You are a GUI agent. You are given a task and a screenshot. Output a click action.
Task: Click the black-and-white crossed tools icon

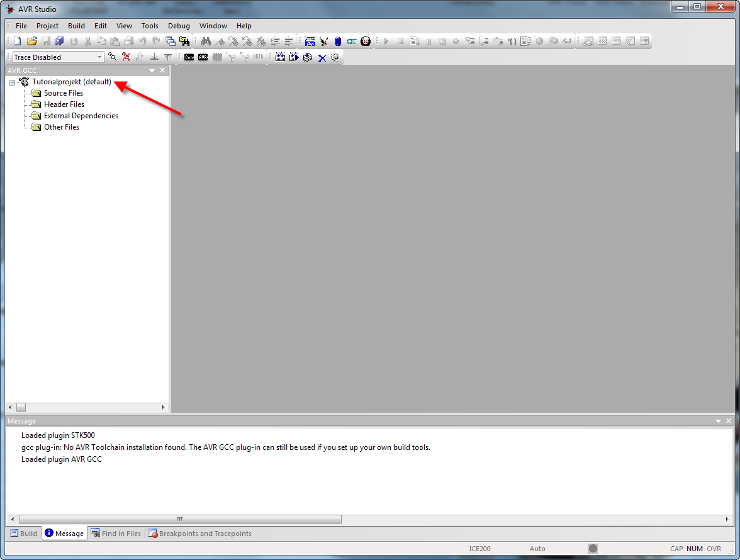click(323, 42)
